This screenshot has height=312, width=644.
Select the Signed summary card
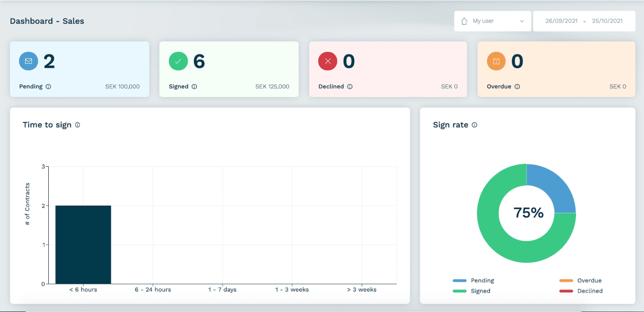pyautogui.click(x=229, y=69)
